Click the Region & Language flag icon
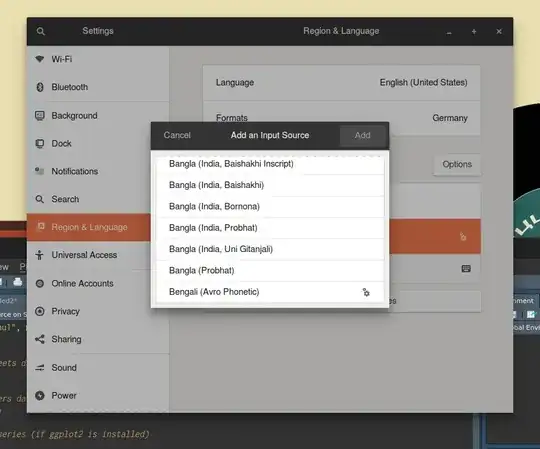The height and width of the screenshot is (449, 540). tap(41, 226)
